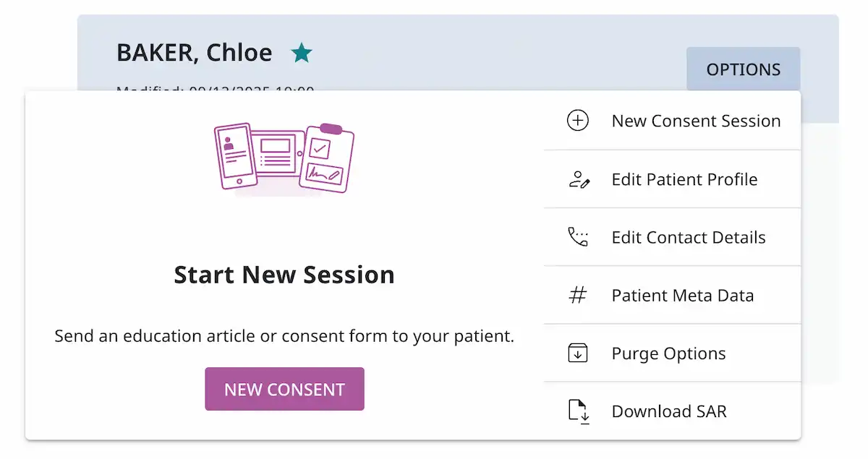Choose Download SAR from the menu
This screenshot has width=868, height=459.
(669, 411)
